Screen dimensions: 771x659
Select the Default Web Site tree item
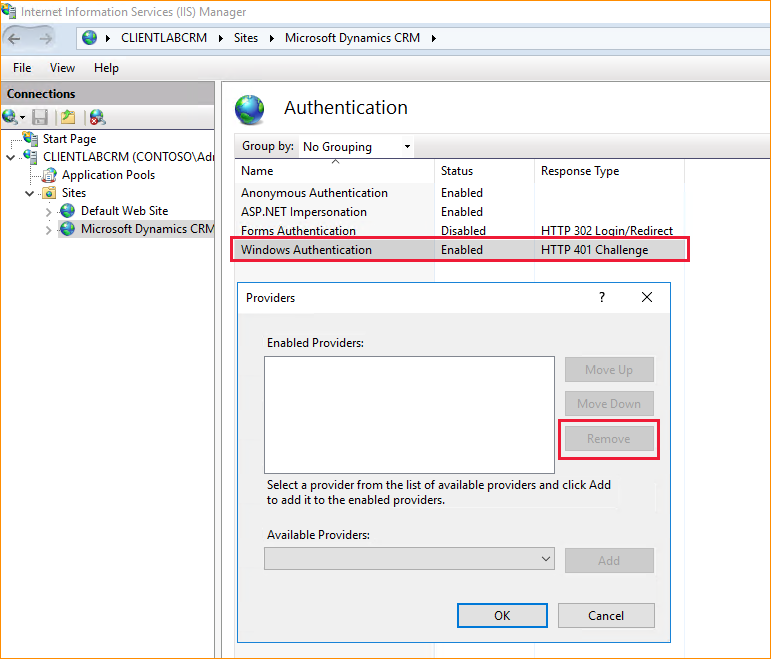pyautogui.click(x=124, y=211)
